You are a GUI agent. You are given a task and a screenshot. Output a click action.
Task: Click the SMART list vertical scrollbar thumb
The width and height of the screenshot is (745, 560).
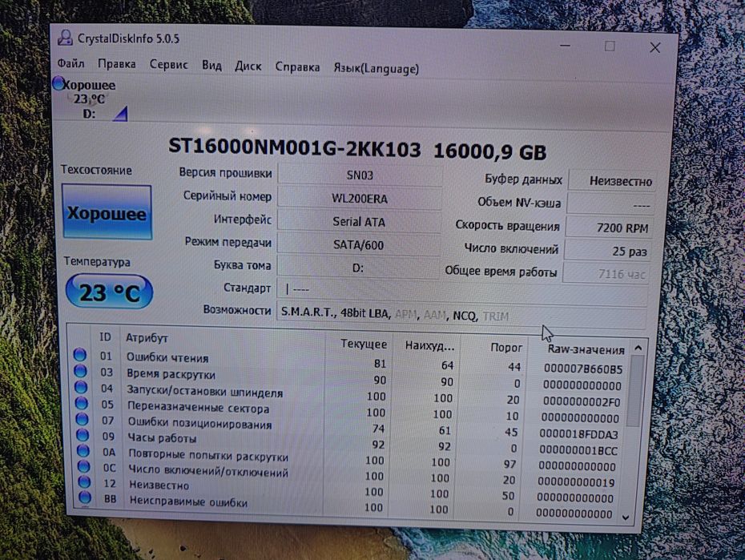pyautogui.click(x=635, y=392)
